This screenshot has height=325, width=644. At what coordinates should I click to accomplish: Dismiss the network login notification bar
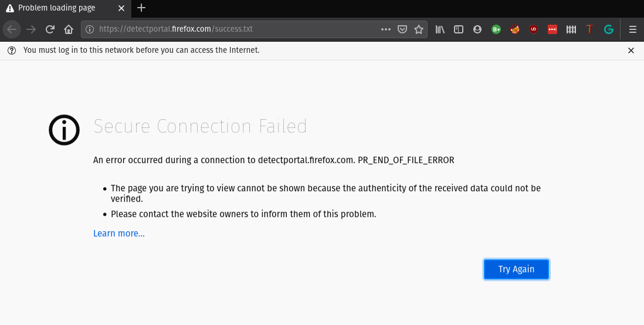[631, 50]
